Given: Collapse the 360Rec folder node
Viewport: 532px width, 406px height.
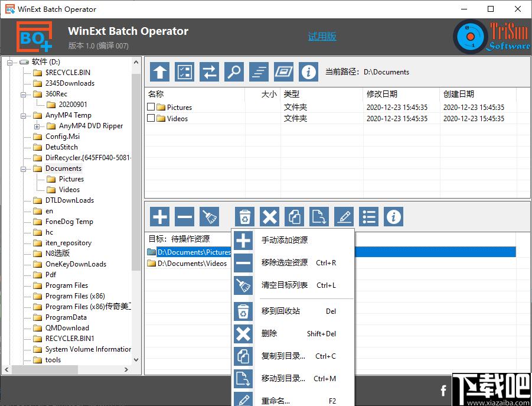Looking at the screenshot, I should 24,95.
